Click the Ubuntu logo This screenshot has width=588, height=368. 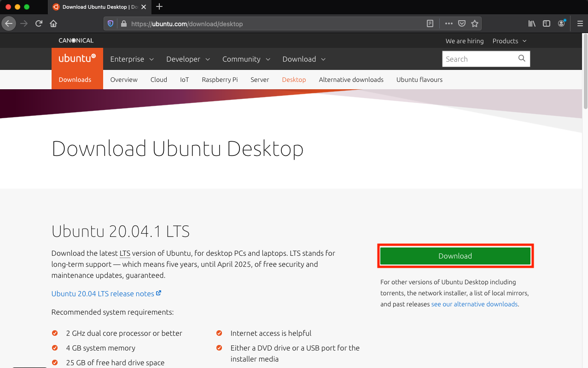[77, 59]
